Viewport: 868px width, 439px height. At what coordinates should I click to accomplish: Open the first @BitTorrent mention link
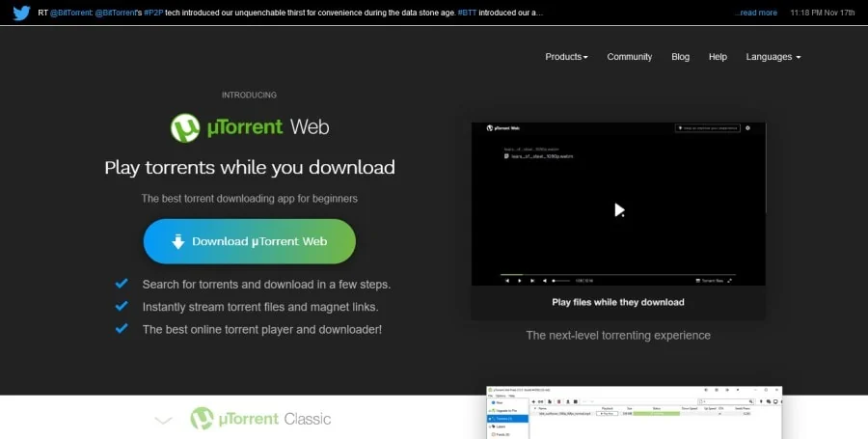(x=71, y=13)
